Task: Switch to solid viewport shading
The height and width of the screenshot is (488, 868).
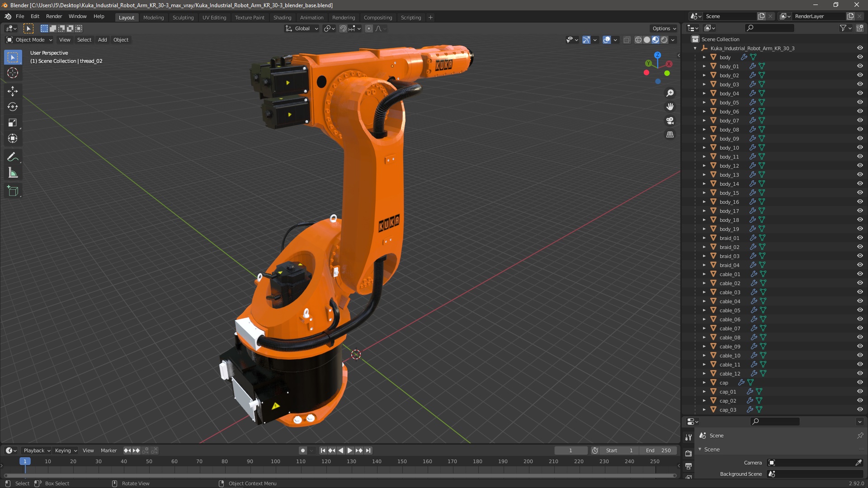Action: (647, 40)
